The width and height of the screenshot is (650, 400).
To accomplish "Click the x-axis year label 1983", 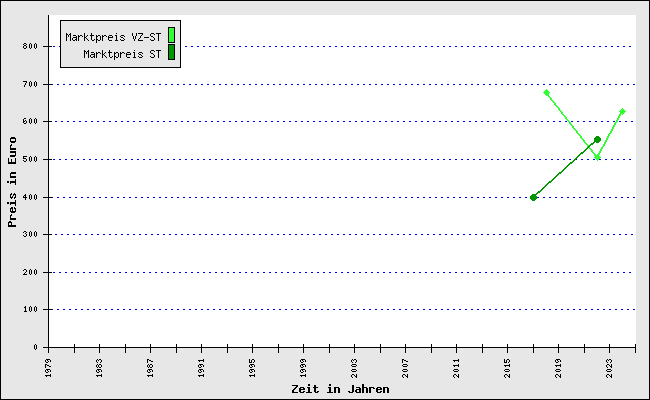I will tap(99, 368).
